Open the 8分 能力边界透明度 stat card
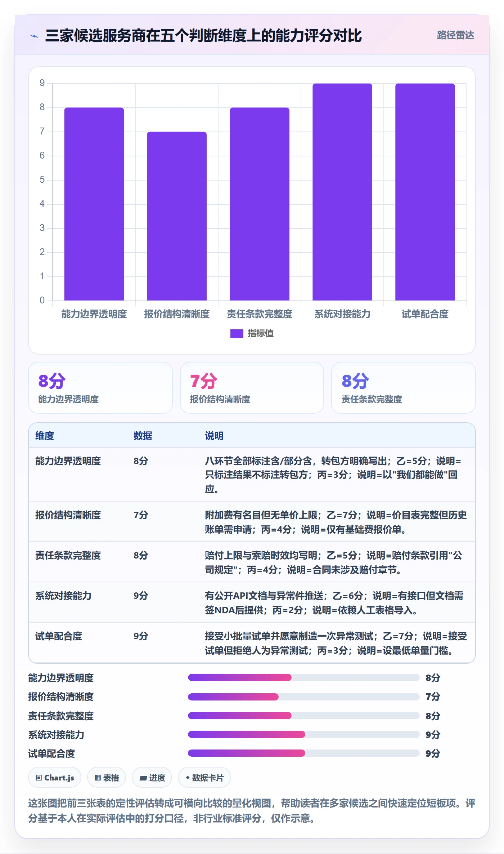The width and height of the screenshot is (504, 854). pyautogui.click(x=100, y=388)
